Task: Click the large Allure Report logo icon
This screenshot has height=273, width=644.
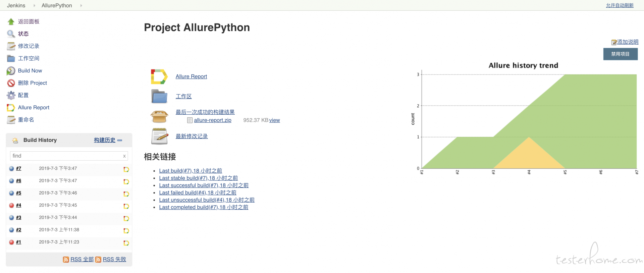Action: (x=159, y=76)
